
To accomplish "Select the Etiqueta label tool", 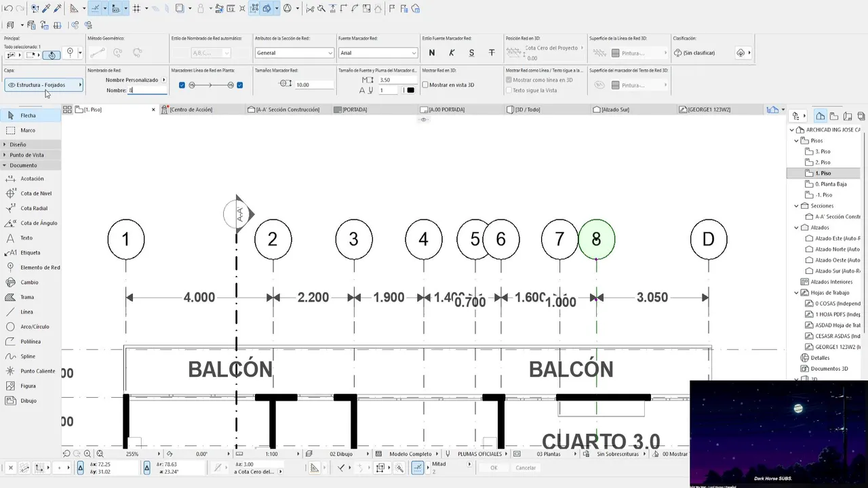I will tap(31, 253).
